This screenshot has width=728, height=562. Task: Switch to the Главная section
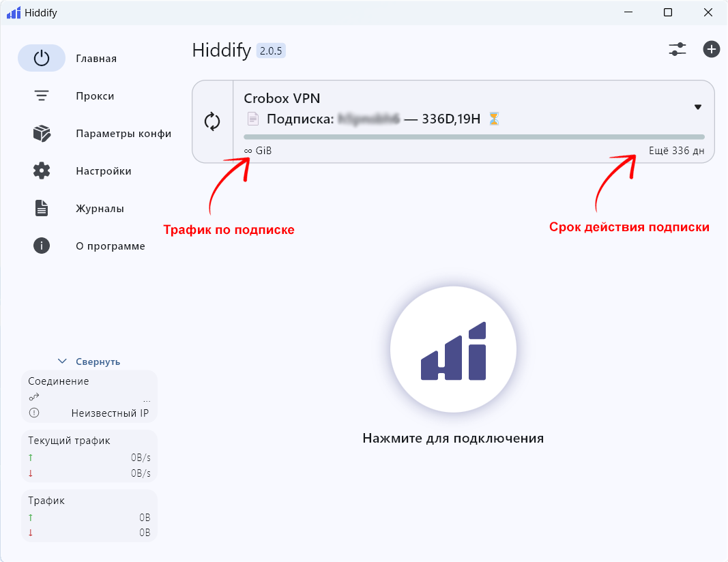click(x=96, y=58)
